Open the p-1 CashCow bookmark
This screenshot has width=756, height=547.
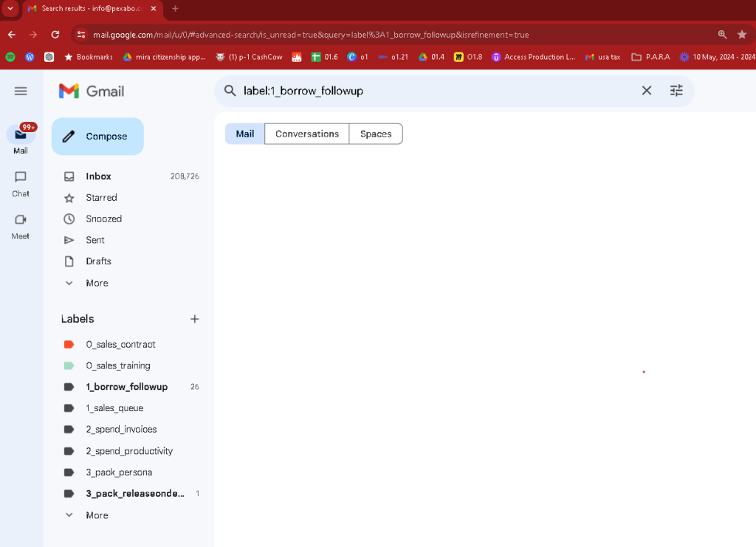tap(249, 57)
